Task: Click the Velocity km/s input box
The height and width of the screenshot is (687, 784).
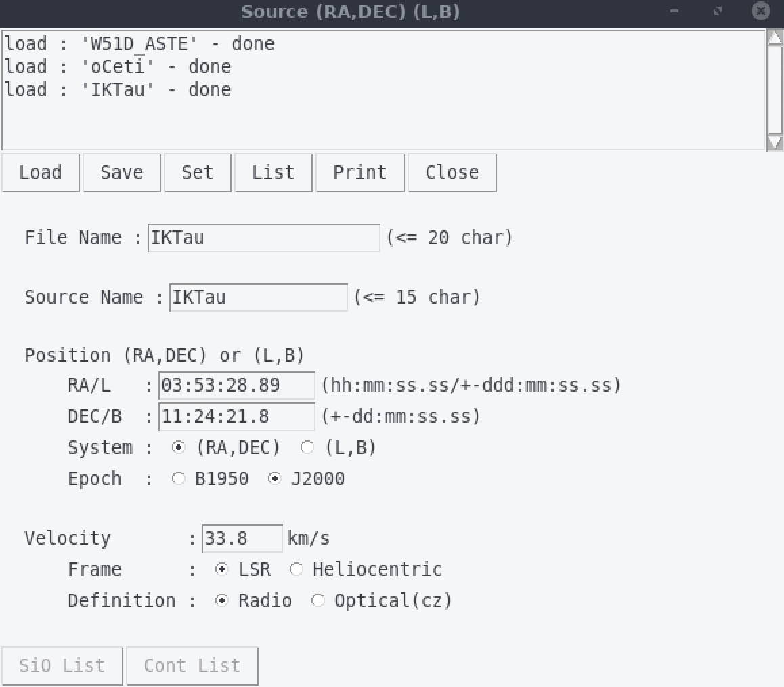Action: point(242,539)
